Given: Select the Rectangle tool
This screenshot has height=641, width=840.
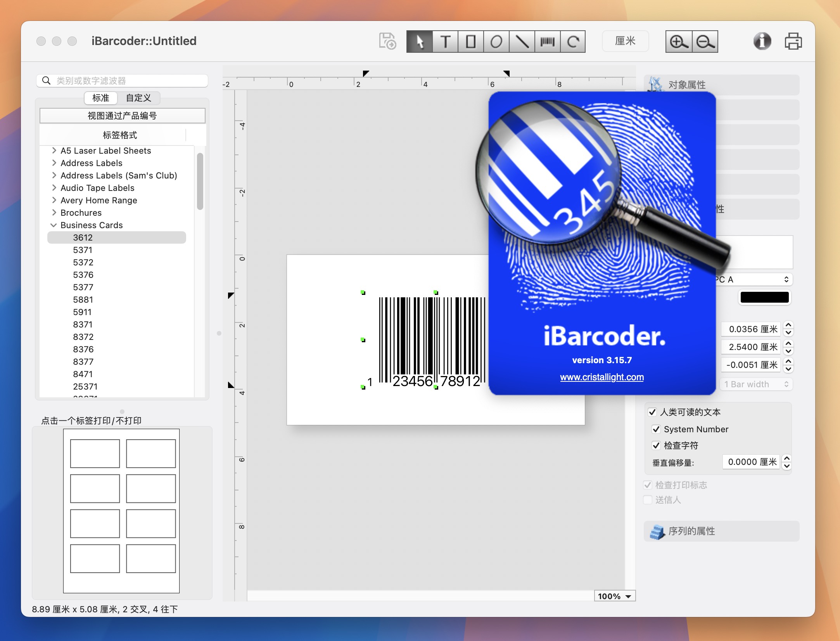Looking at the screenshot, I should pyautogui.click(x=471, y=42).
